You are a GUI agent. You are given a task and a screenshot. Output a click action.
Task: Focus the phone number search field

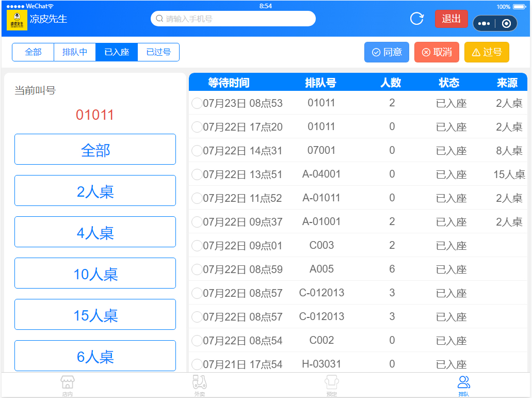click(233, 19)
